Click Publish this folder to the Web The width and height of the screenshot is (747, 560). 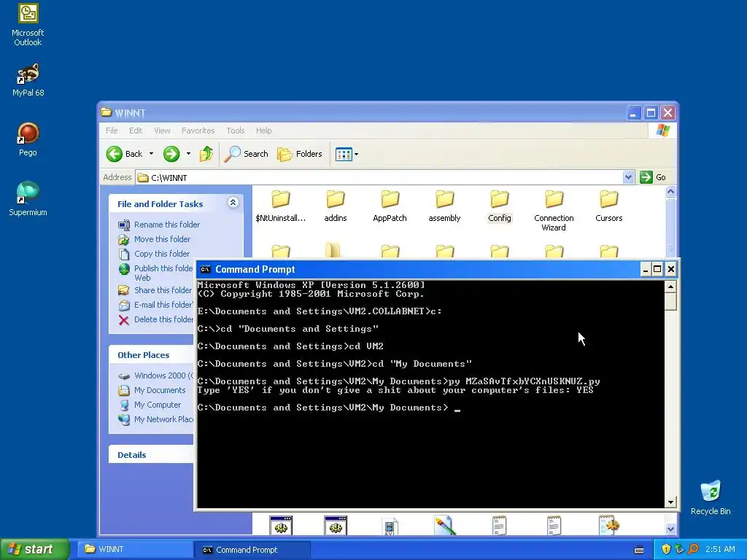[x=155, y=273]
